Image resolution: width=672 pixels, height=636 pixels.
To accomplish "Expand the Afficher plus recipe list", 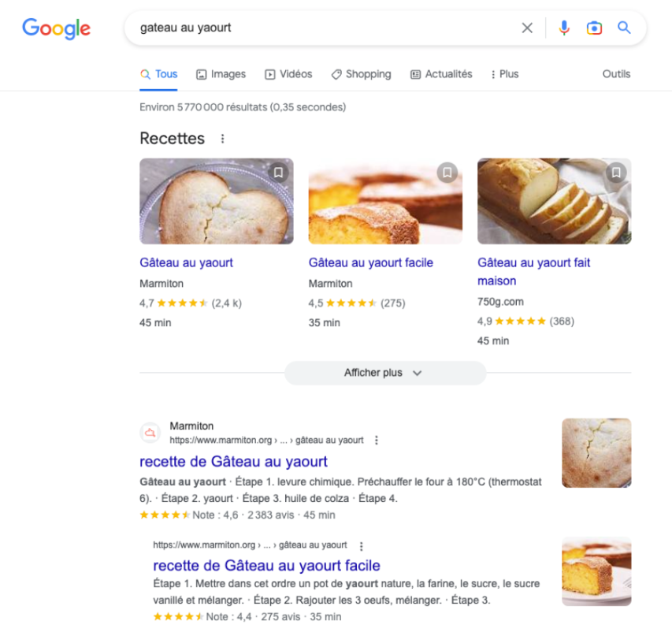I will [384, 372].
